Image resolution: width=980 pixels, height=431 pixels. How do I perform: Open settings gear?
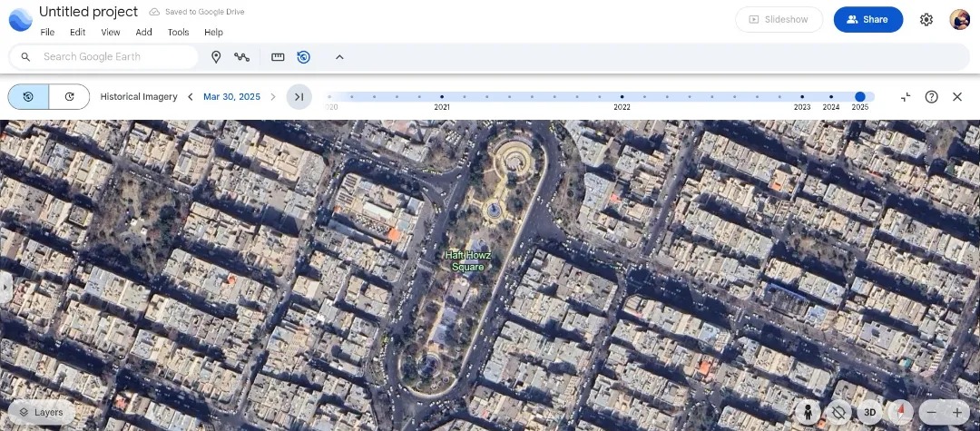point(926,19)
